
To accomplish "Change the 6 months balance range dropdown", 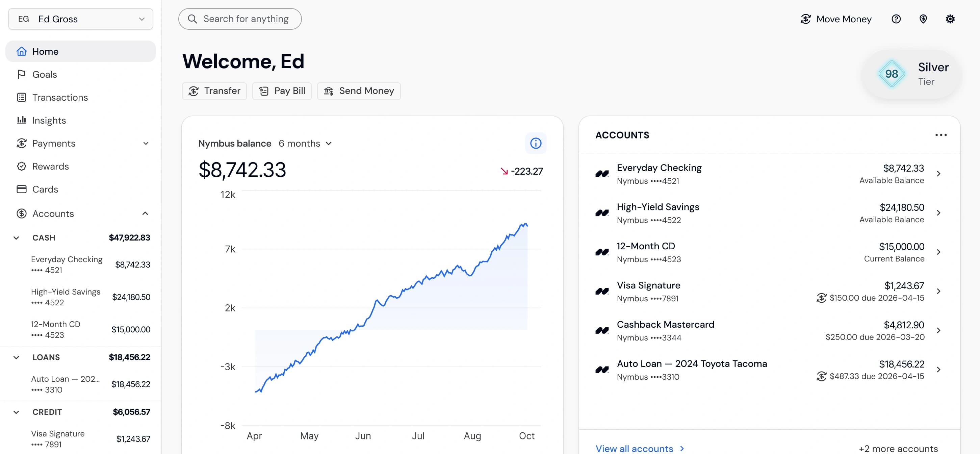I will [x=305, y=144].
